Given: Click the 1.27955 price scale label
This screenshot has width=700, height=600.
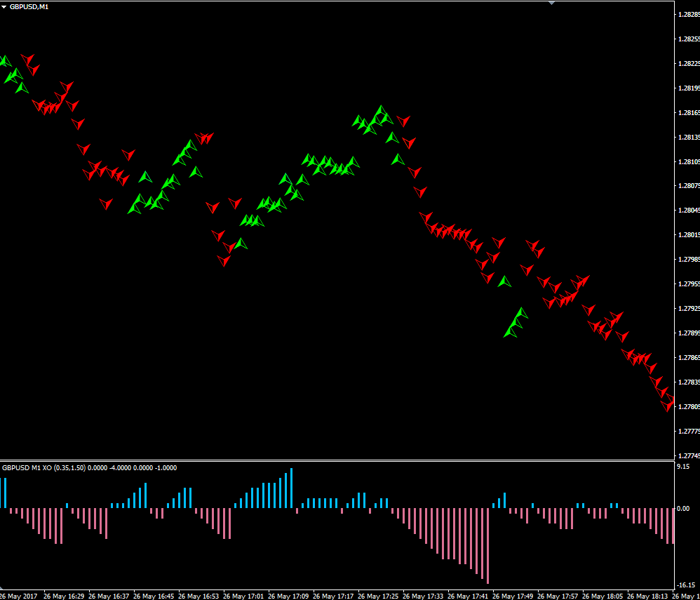Looking at the screenshot, I should pyautogui.click(x=688, y=284).
